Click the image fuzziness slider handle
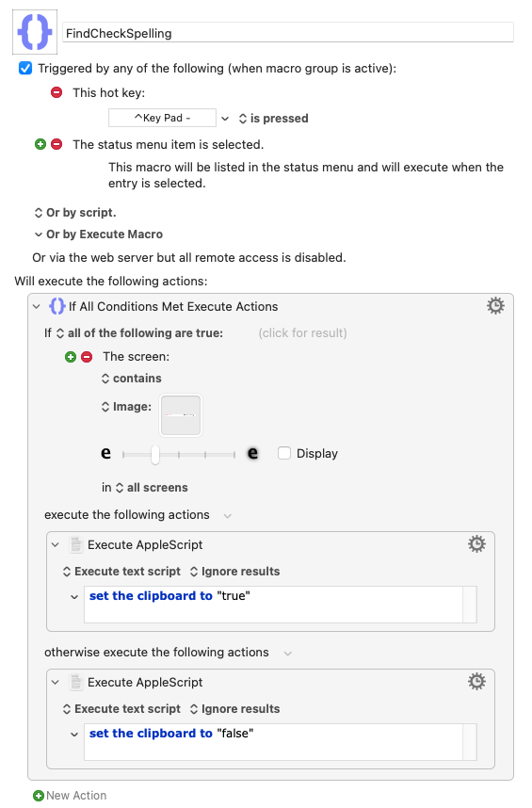532x808 pixels. pyautogui.click(x=155, y=455)
